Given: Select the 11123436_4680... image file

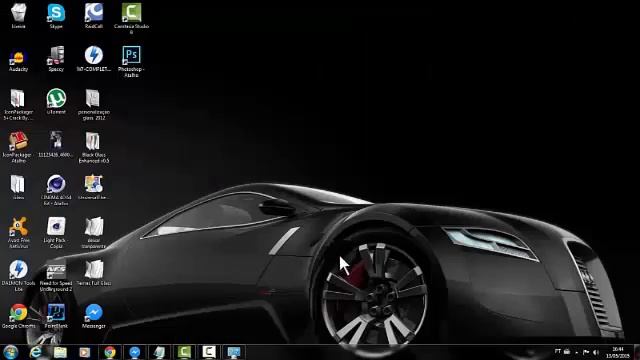Looking at the screenshot, I should point(56,144).
